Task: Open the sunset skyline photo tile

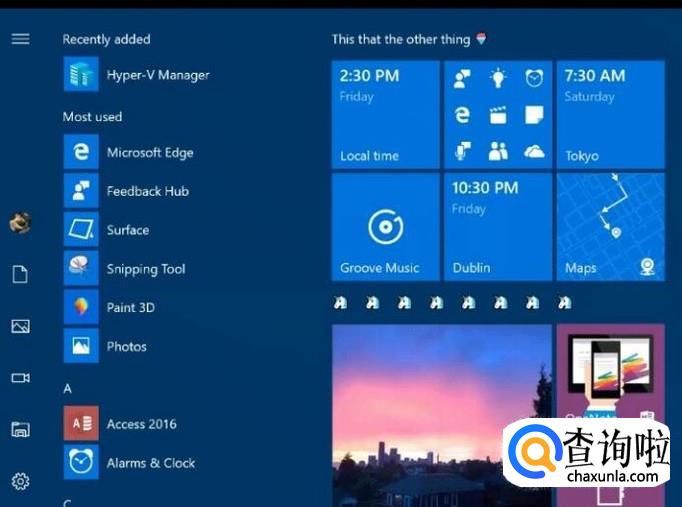Action: click(x=442, y=415)
